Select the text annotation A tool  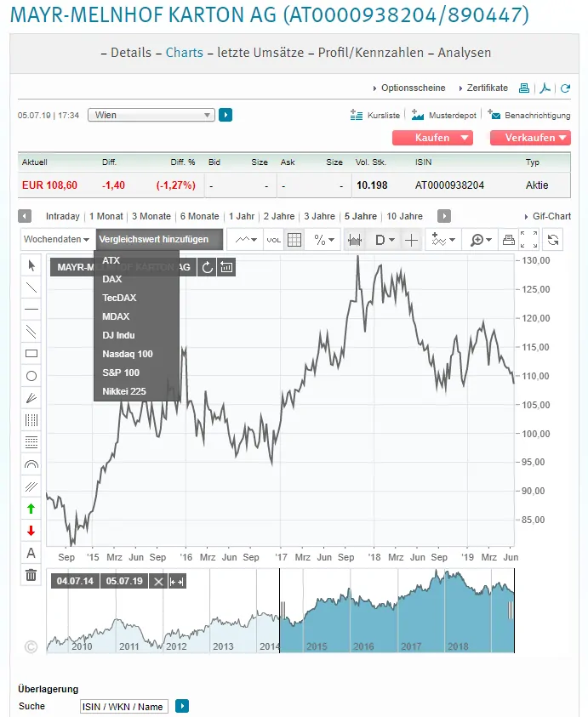[31, 553]
